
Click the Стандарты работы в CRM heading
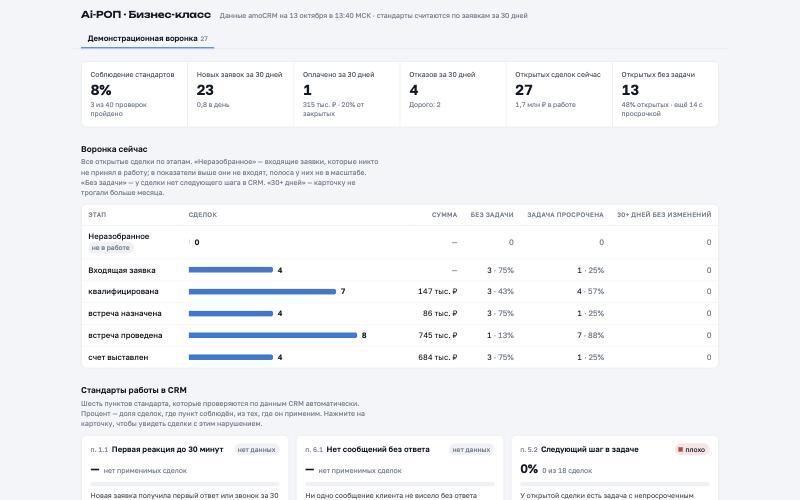click(134, 390)
